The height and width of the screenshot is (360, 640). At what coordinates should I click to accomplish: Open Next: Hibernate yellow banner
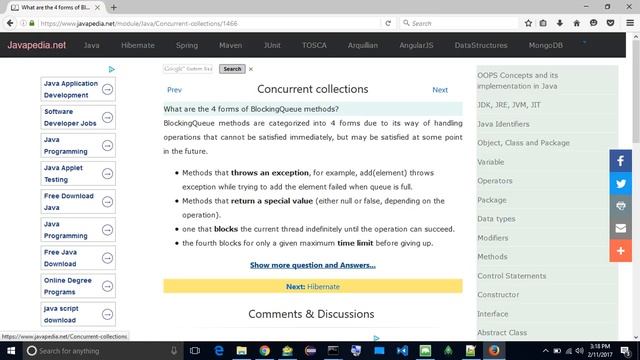[x=313, y=287]
